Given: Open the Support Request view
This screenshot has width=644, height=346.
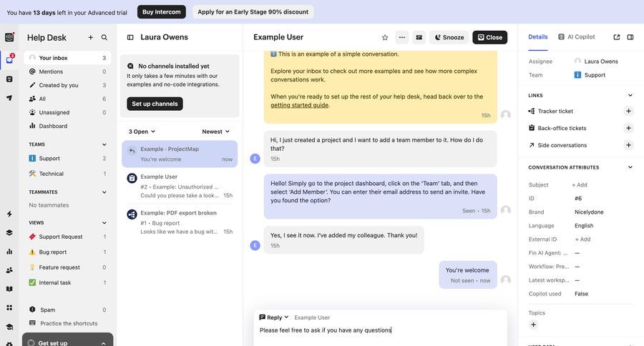Looking at the screenshot, I should click(67, 237).
